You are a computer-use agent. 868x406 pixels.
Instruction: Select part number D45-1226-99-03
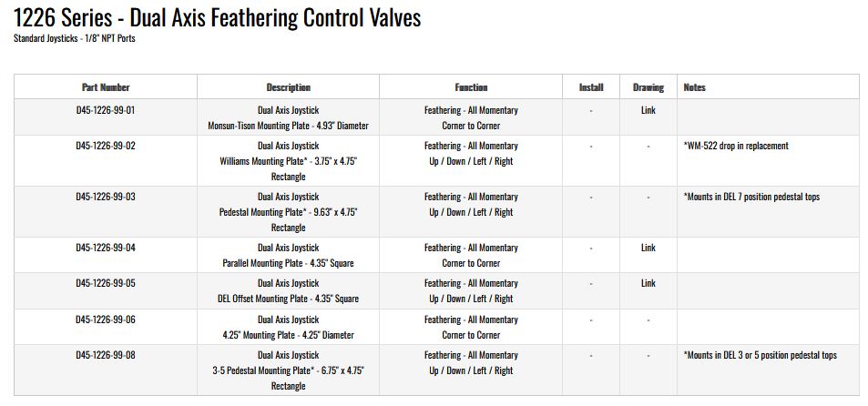click(x=106, y=197)
